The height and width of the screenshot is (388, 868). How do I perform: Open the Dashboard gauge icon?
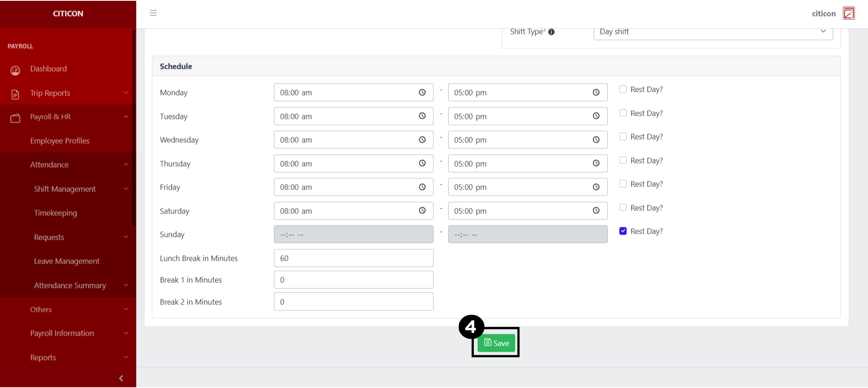(x=15, y=70)
